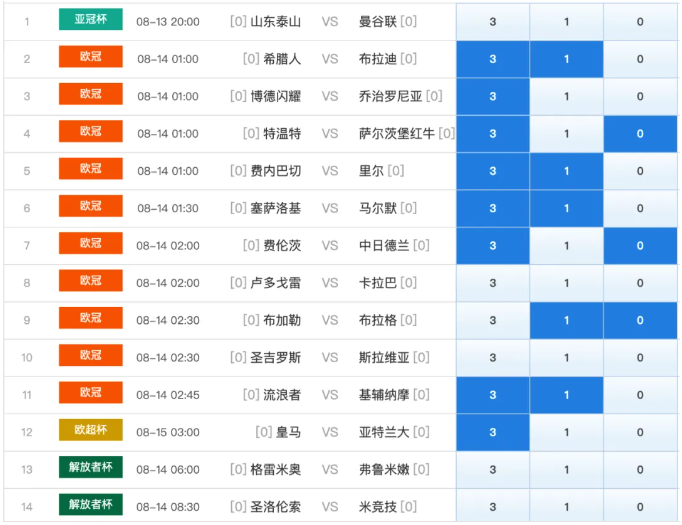Deselect result 0 for 布加勒 vs 布拉格
The width and height of the screenshot is (682, 525).
[640, 321]
